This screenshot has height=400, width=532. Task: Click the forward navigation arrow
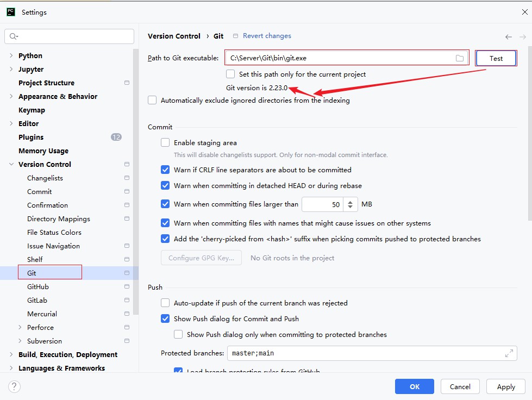(x=523, y=36)
